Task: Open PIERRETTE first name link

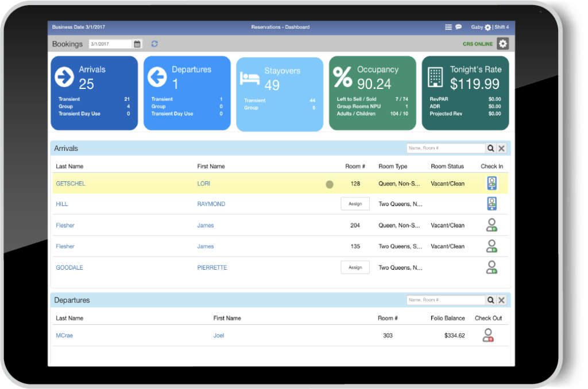Action: [x=212, y=267]
